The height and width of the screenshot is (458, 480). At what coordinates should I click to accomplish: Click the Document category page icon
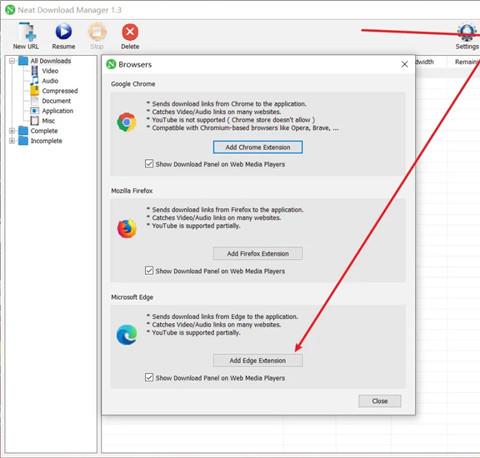(35, 101)
